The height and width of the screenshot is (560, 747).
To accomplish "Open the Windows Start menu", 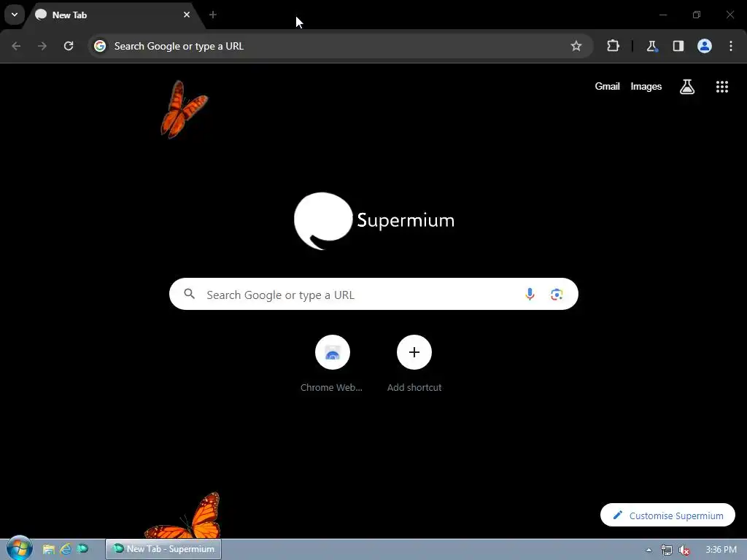I will [x=19, y=548].
